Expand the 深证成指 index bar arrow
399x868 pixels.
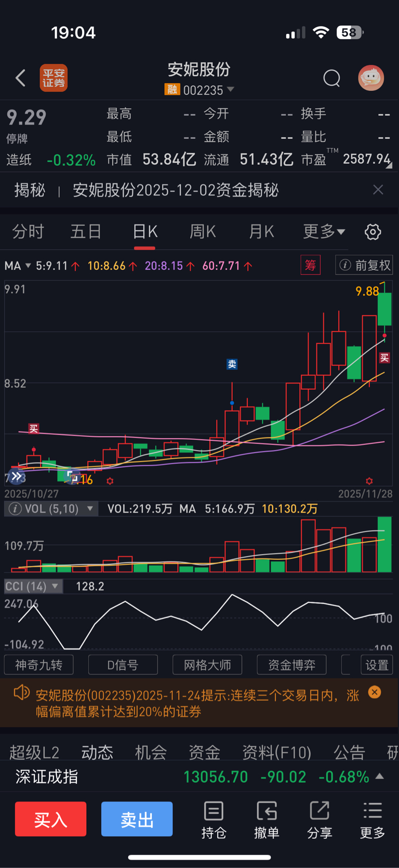(380, 777)
